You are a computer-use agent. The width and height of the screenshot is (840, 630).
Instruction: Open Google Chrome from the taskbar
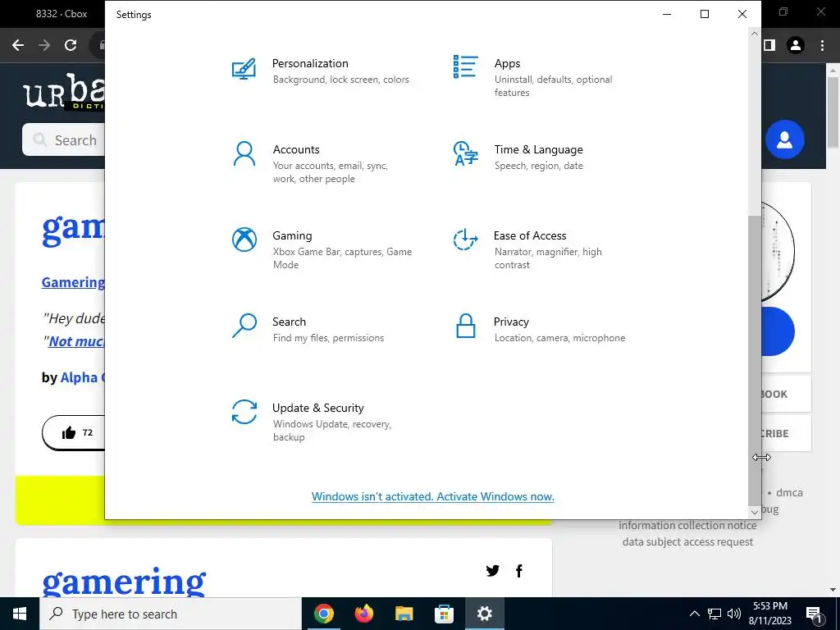tap(323, 614)
